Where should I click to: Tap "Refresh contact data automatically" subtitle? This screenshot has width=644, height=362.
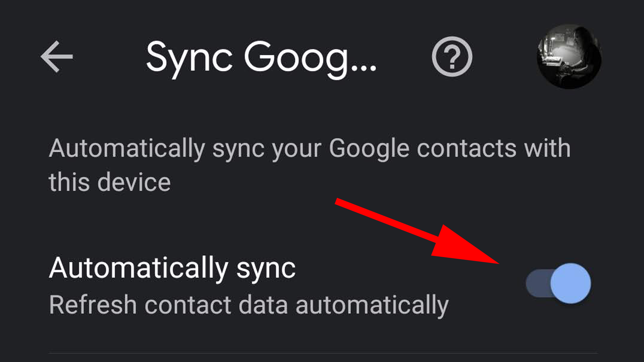[x=249, y=305]
